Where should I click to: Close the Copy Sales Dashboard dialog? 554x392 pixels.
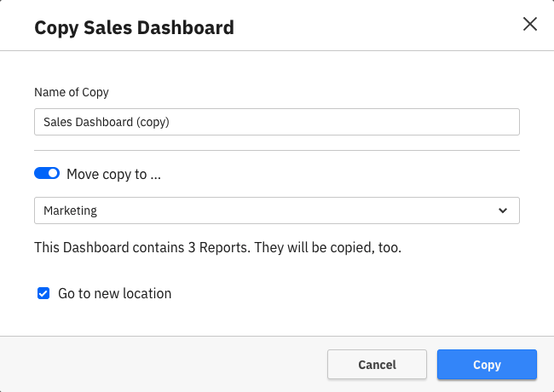point(529,24)
